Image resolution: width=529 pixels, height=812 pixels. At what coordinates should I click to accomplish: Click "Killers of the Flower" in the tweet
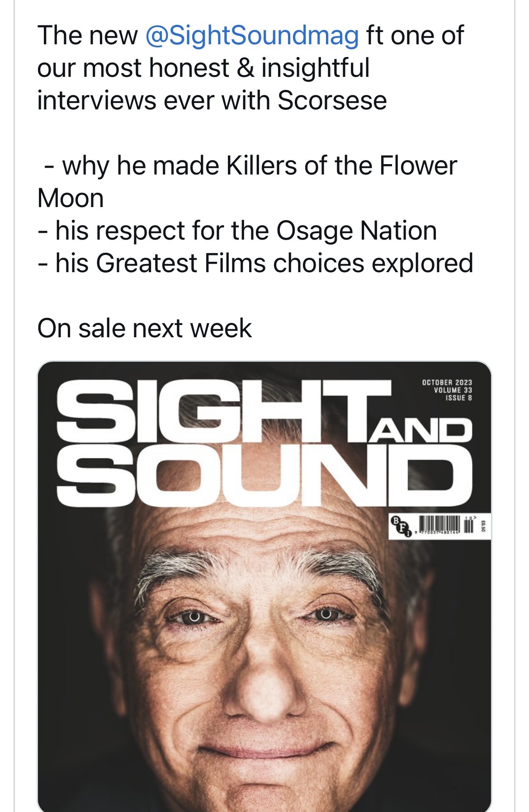341,166
